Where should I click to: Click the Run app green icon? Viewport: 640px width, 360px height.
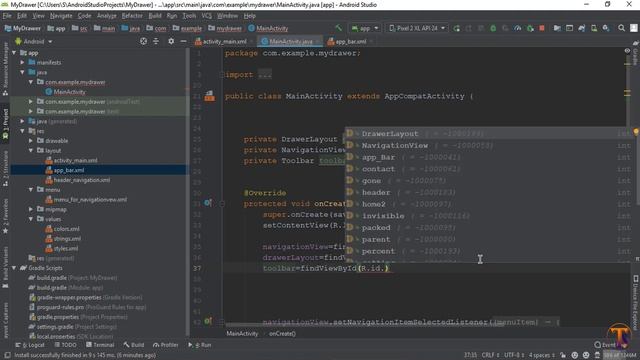pyautogui.click(x=456, y=28)
